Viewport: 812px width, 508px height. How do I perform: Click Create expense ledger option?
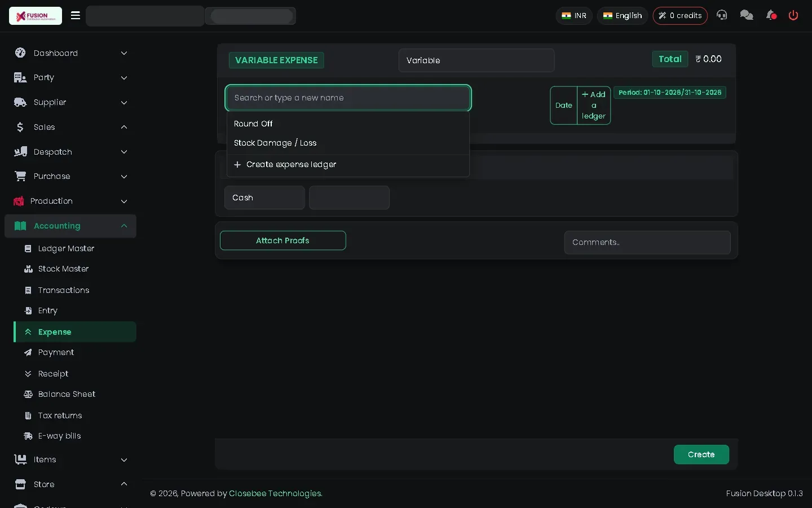coord(348,164)
